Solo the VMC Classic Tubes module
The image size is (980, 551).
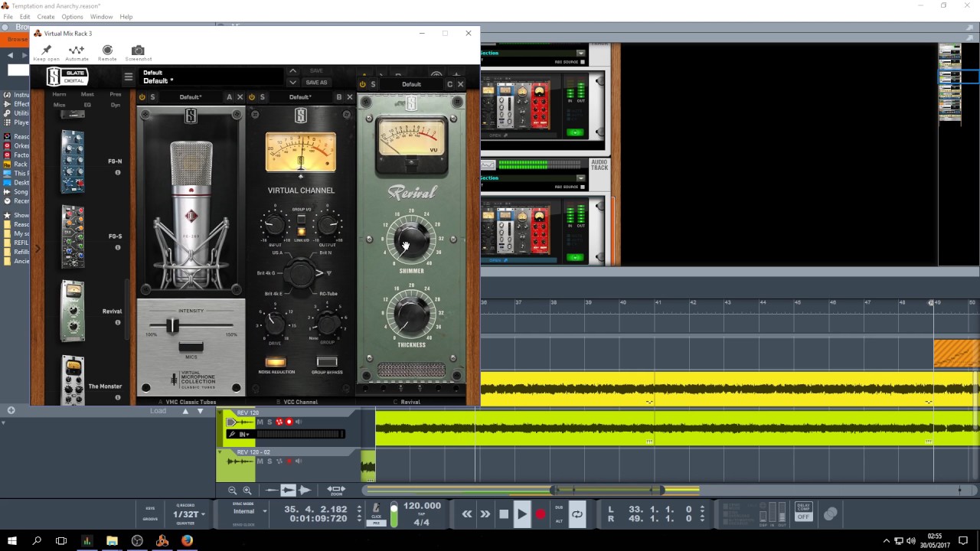click(x=152, y=97)
